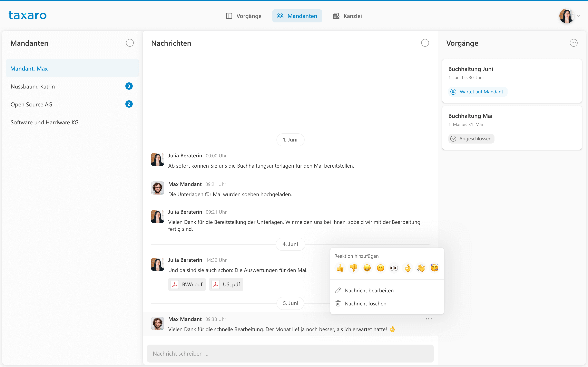The height and width of the screenshot is (367, 588).
Task: Open profile avatar menu top right
Action: click(x=566, y=16)
